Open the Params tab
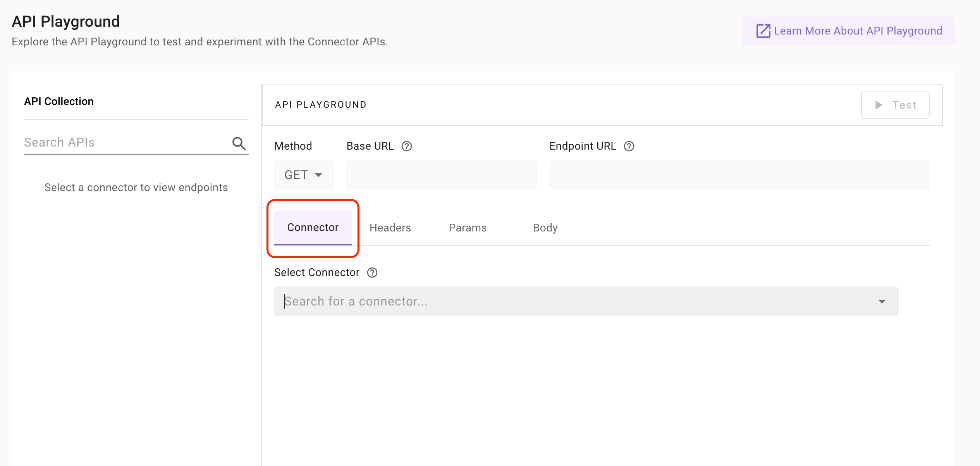The width and height of the screenshot is (980, 466). tap(468, 228)
